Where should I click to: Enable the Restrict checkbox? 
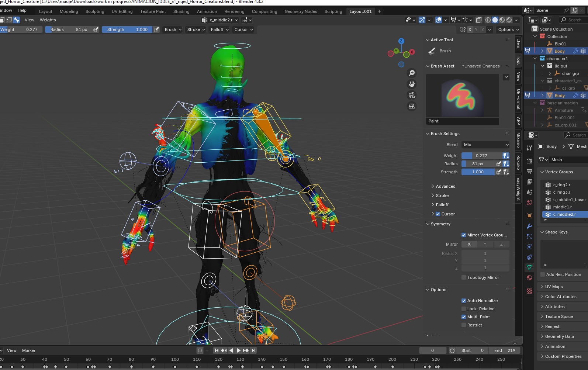pos(464,325)
